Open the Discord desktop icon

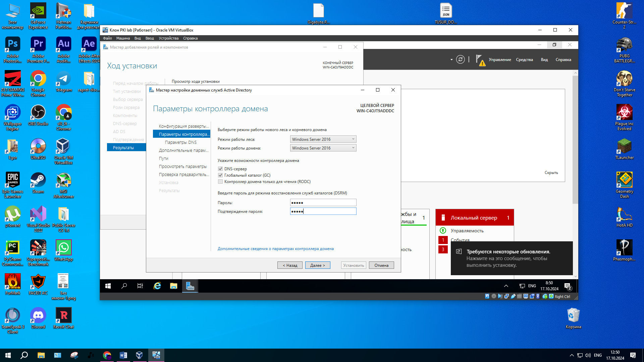[38, 318]
